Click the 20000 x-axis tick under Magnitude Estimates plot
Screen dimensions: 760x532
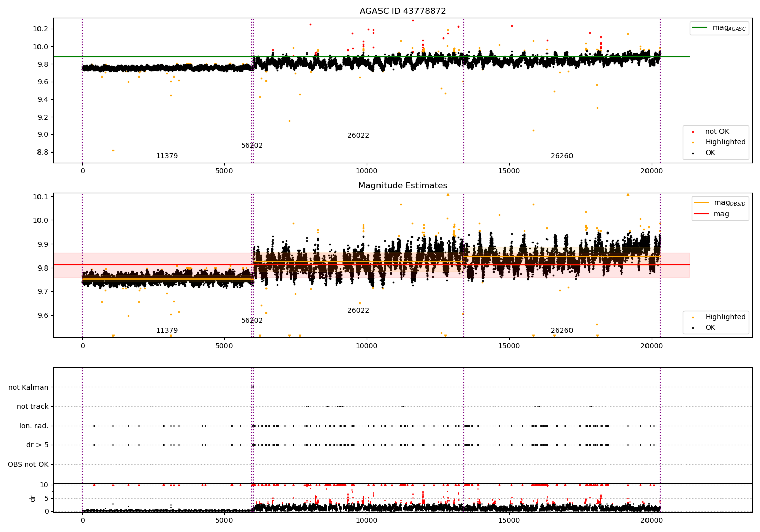tap(651, 346)
